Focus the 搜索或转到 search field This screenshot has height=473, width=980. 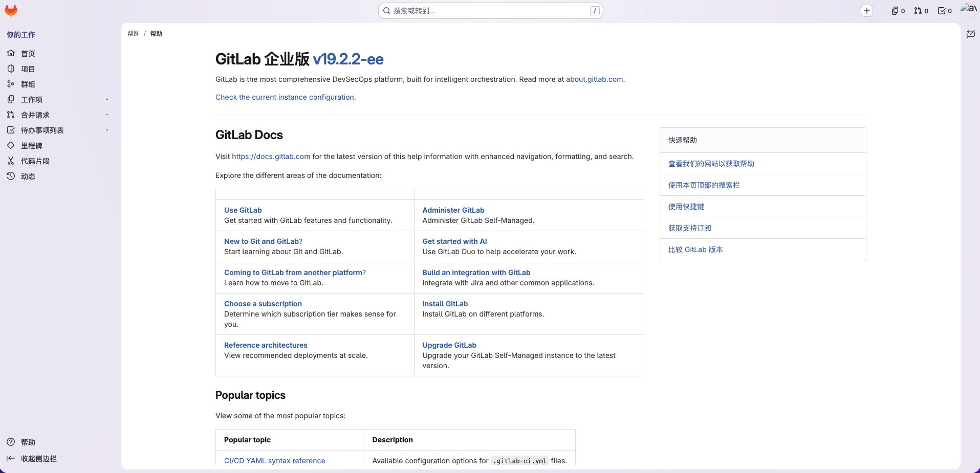[490, 11]
